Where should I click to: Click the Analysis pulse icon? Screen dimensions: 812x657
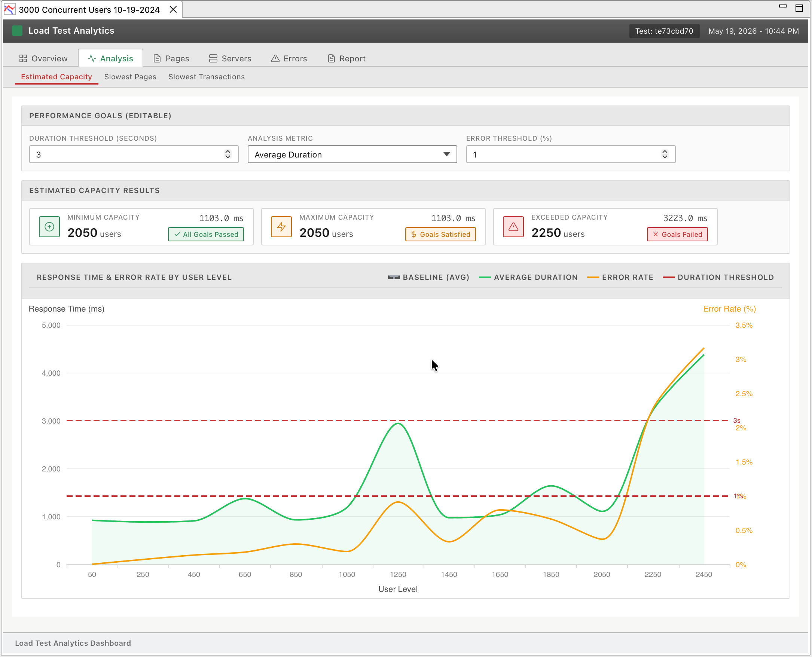tap(92, 58)
